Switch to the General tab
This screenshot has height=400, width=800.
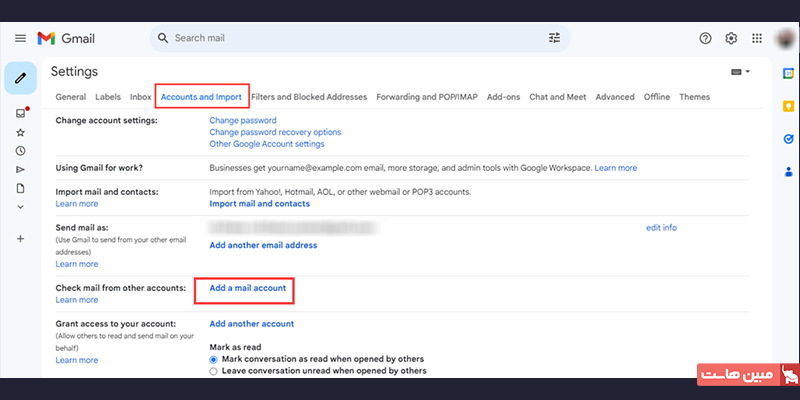(x=70, y=97)
